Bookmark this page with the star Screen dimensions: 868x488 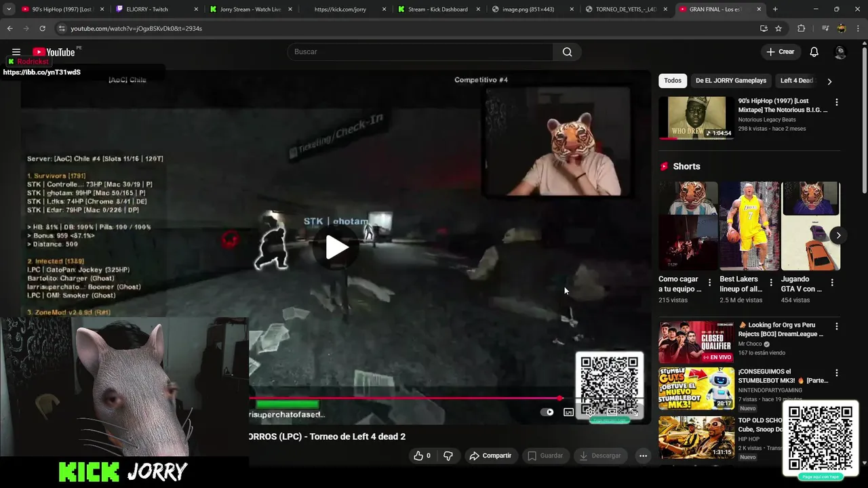778,28
